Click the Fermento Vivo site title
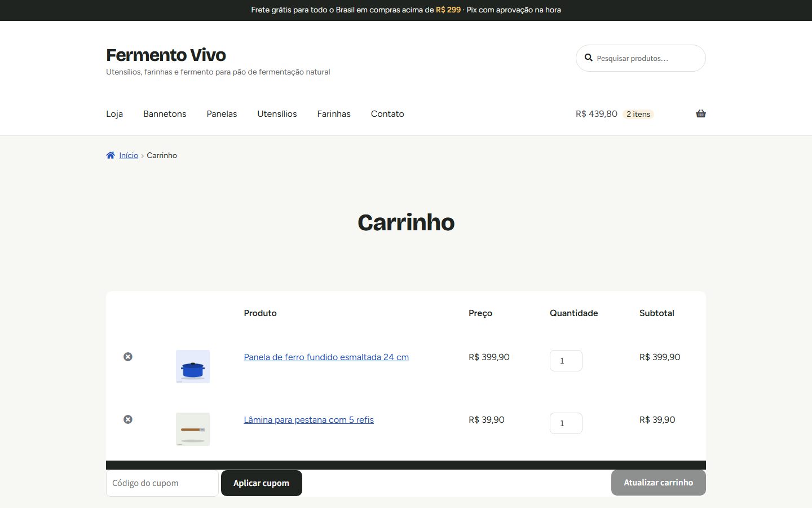812x508 pixels. pyautogui.click(x=166, y=55)
